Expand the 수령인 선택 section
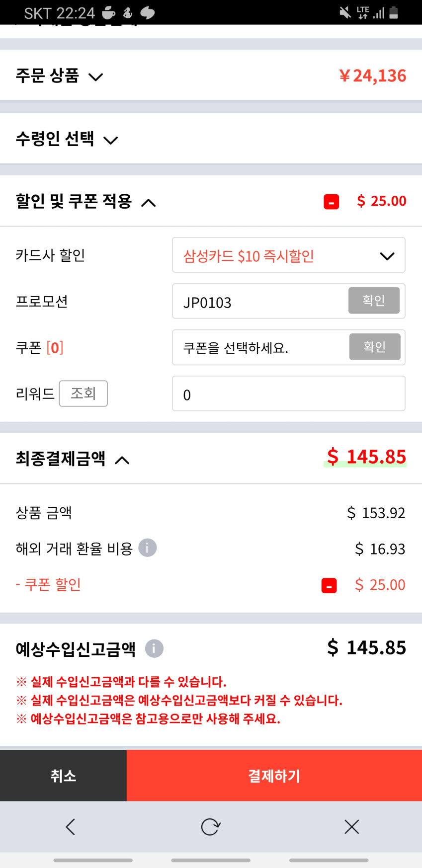This screenshot has width=422, height=868. click(110, 140)
